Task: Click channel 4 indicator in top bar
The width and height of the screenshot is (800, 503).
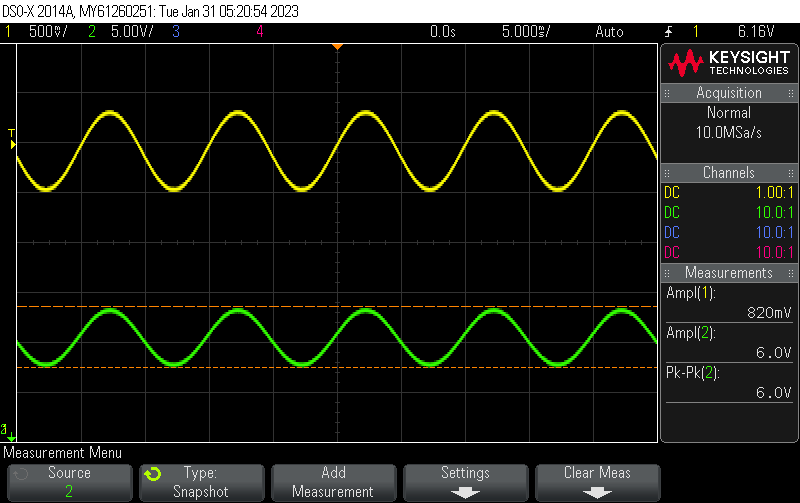Action: 259,32
